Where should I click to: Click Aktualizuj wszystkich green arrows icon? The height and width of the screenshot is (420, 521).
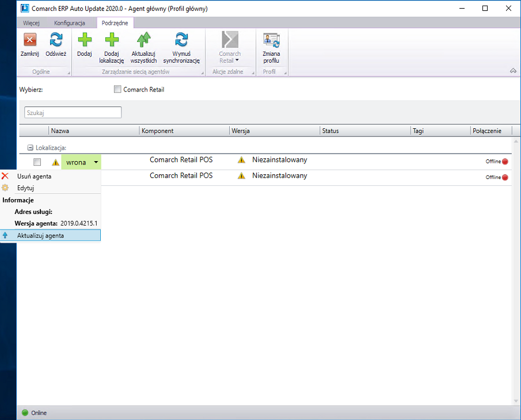(x=143, y=40)
